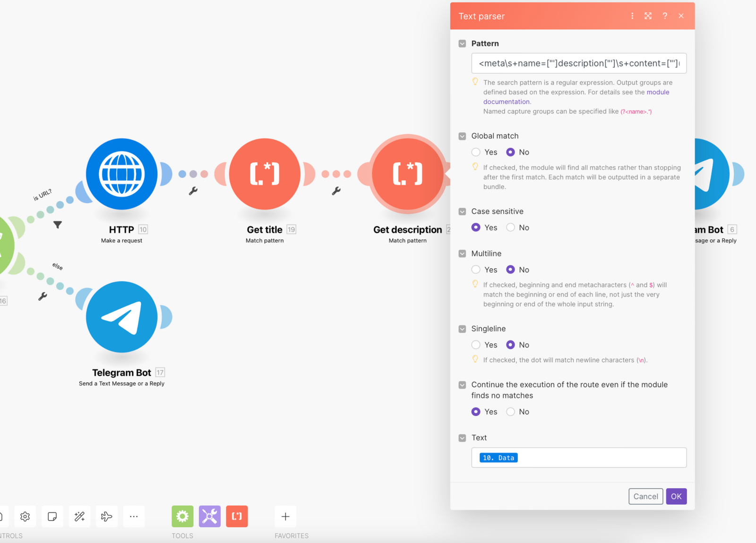Viewport: 756px width, 543px height.
Task: Toggle the Multiline field expander
Action: pyautogui.click(x=462, y=254)
